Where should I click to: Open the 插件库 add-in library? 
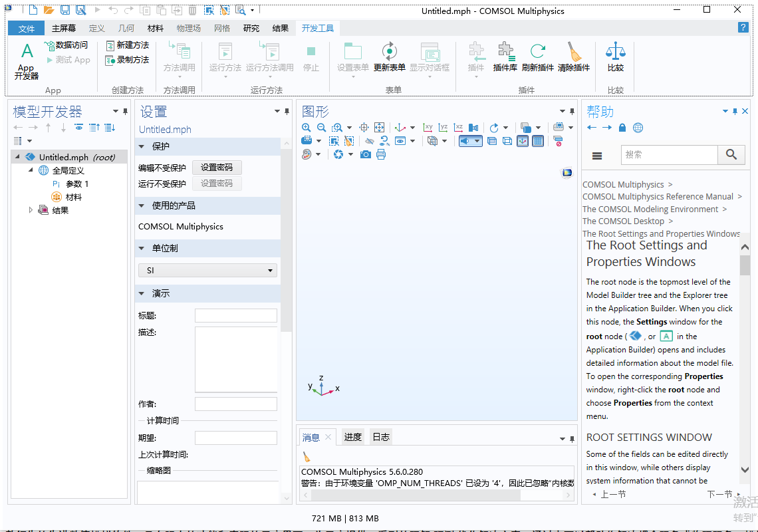click(x=505, y=57)
